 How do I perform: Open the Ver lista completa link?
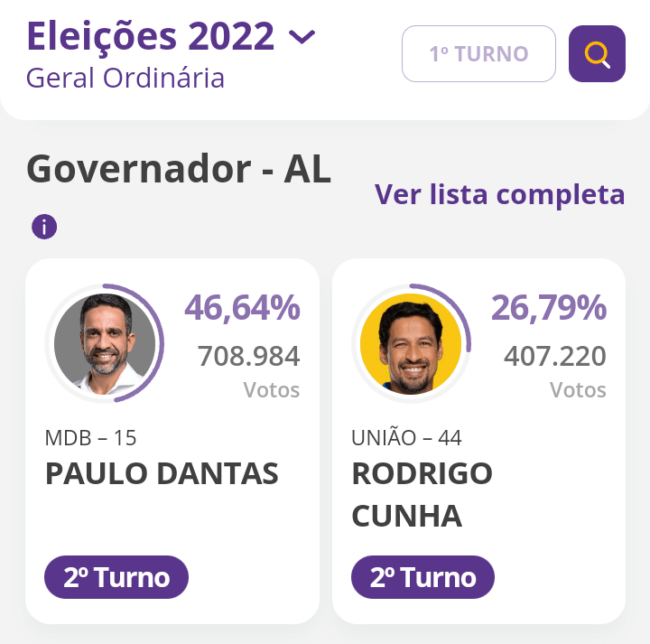[499, 194]
